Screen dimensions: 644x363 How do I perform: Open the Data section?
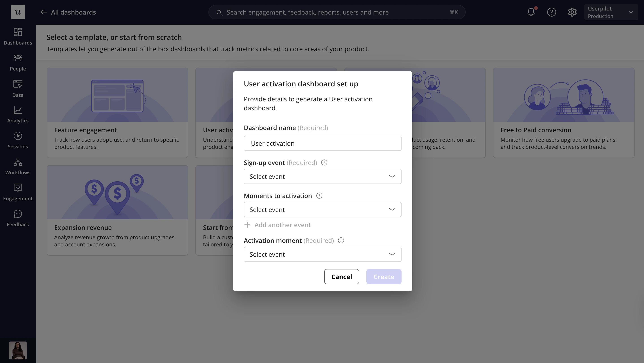tap(18, 89)
